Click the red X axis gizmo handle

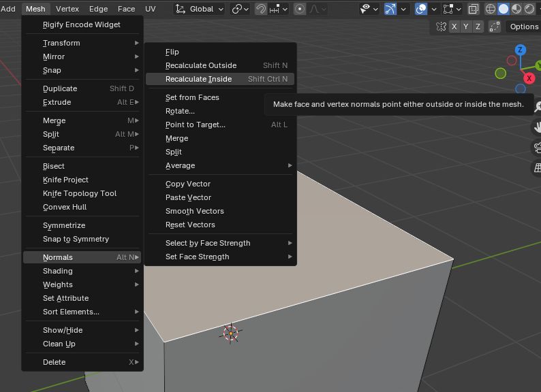pyautogui.click(x=529, y=78)
